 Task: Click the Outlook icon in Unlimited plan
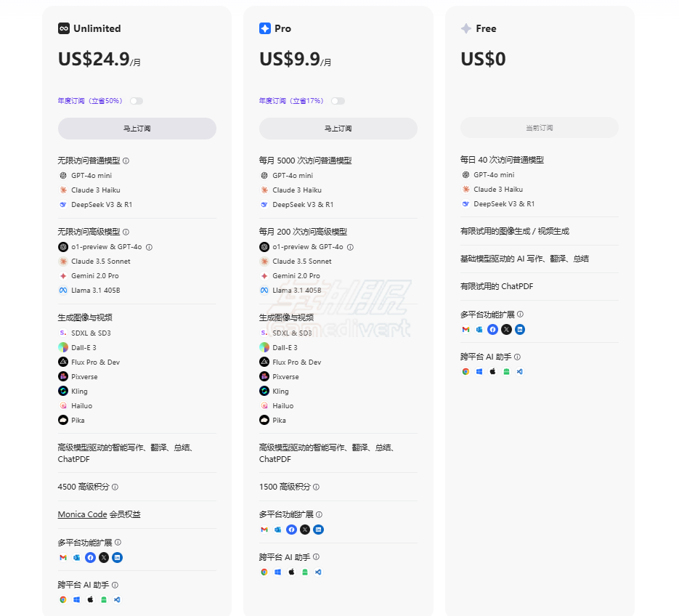click(76, 558)
